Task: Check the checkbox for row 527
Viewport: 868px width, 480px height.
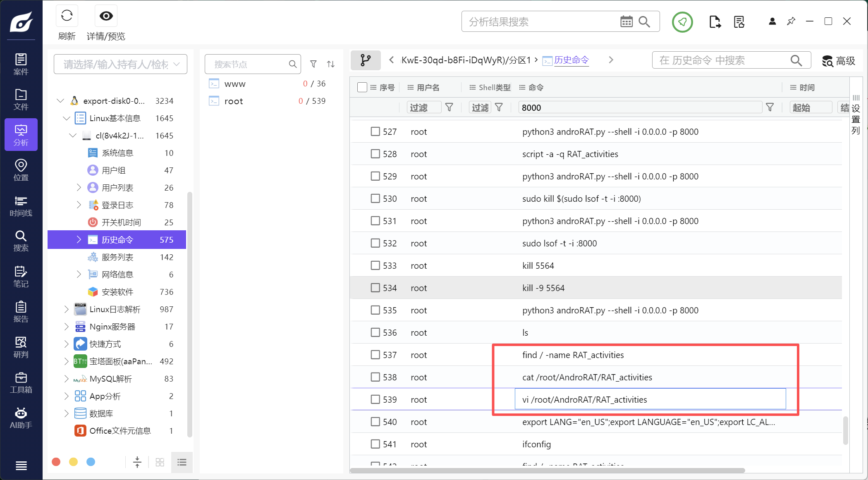Action: pyautogui.click(x=375, y=131)
